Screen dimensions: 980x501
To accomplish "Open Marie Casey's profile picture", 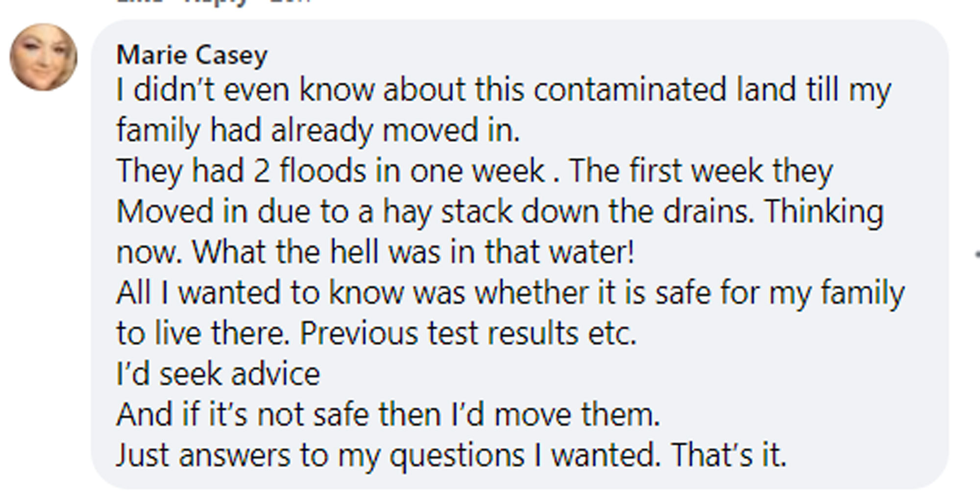I will click(x=44, y=57).
